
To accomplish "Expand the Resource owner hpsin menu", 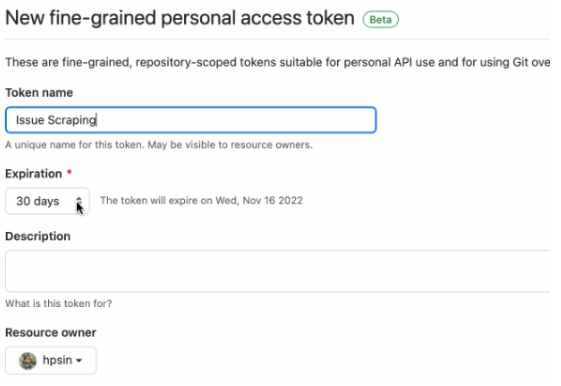I will point(51,360).
